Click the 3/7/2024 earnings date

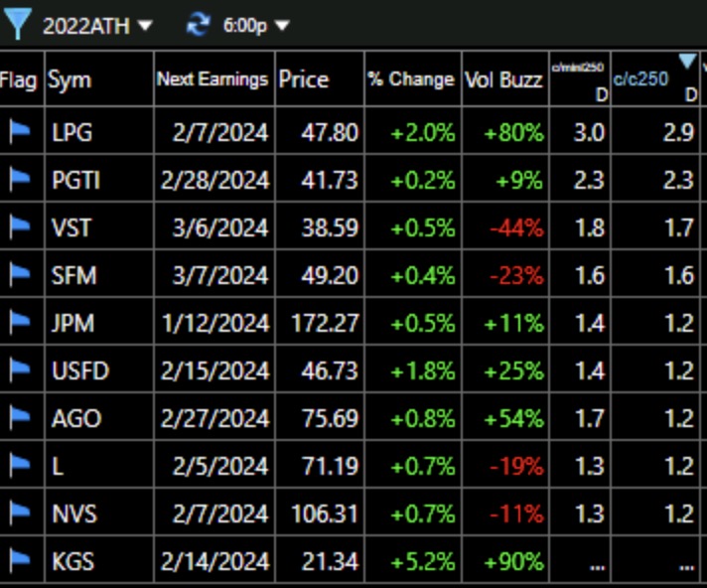click(220, 275)
